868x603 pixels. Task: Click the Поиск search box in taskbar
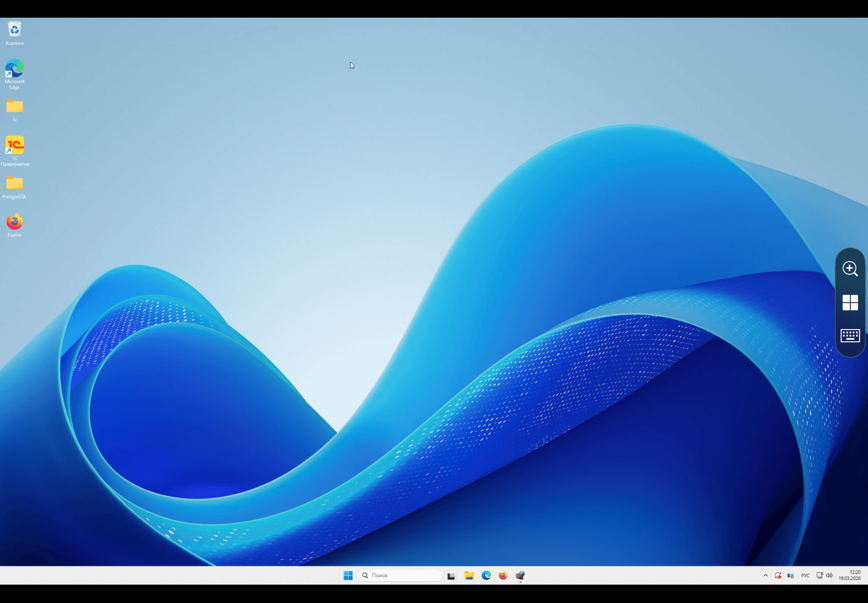[x=401, y=575]
